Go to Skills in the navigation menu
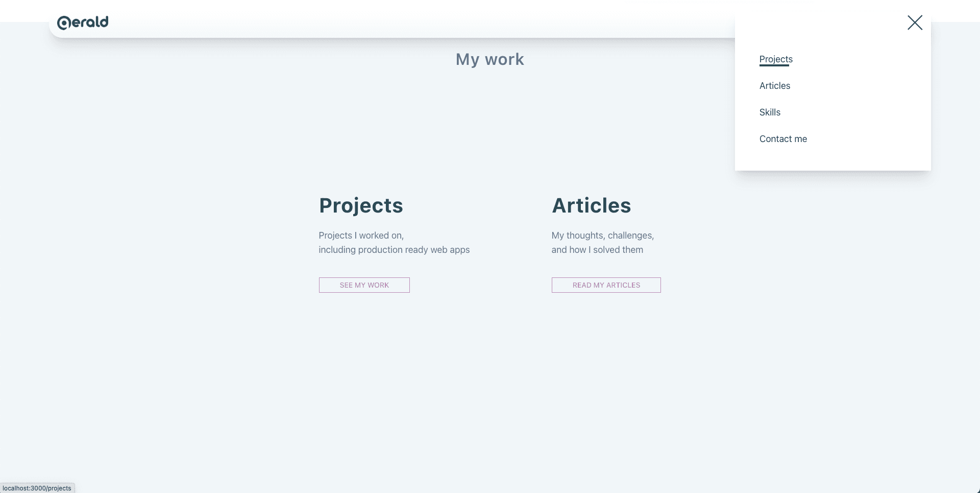 pos(770,112)
